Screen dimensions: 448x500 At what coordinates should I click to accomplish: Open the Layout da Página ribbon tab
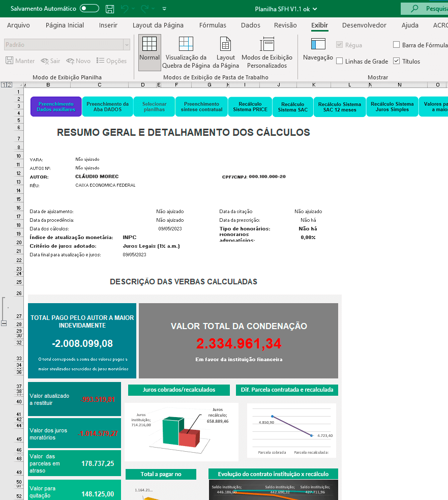[158, 25]
